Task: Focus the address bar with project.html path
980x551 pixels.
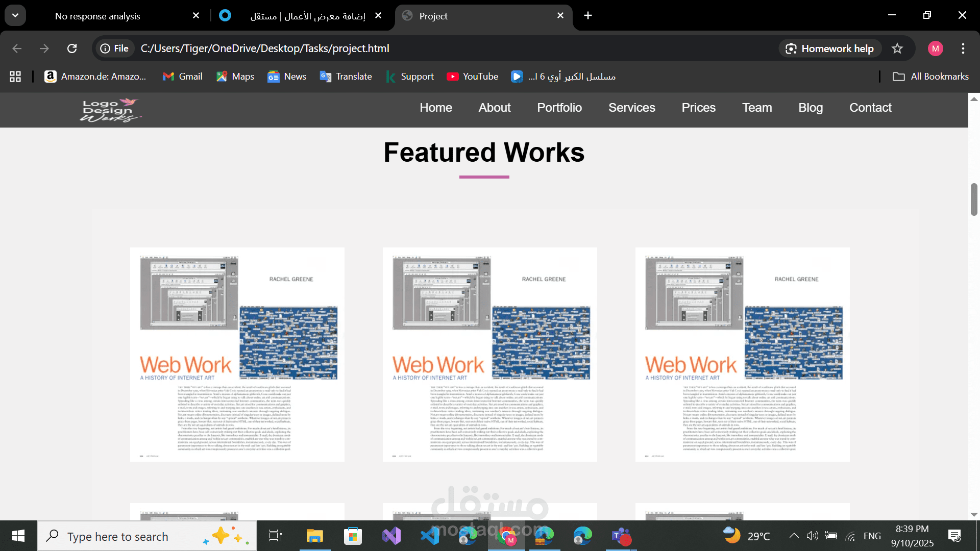Action: coord(265,48)
